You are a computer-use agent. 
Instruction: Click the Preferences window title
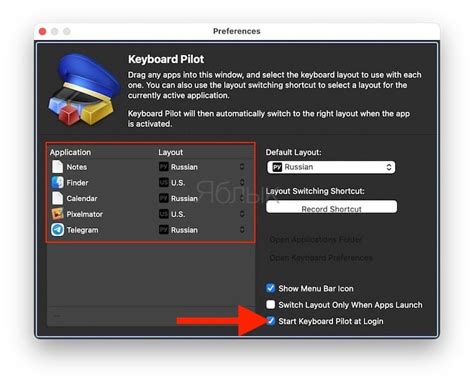pyautogui.click(x=237, y=31)
